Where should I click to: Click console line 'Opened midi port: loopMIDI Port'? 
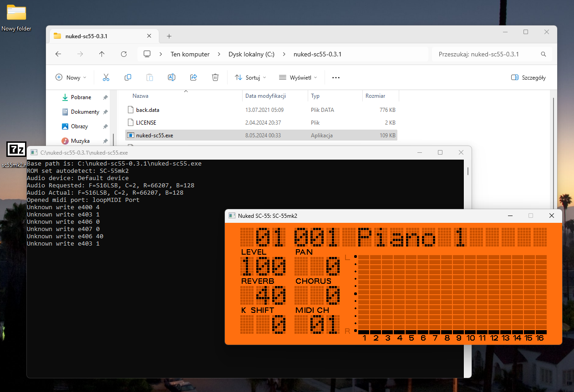pos(83,200)
